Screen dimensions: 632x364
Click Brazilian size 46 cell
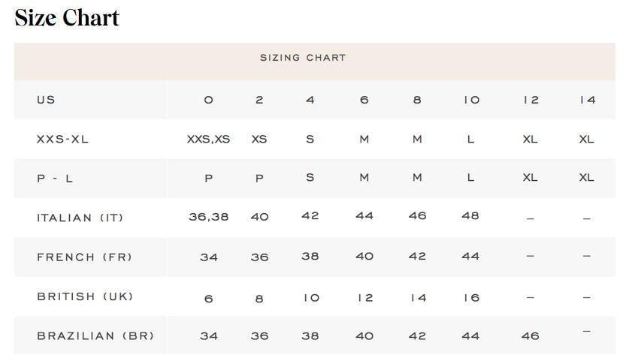coord(530,335)
